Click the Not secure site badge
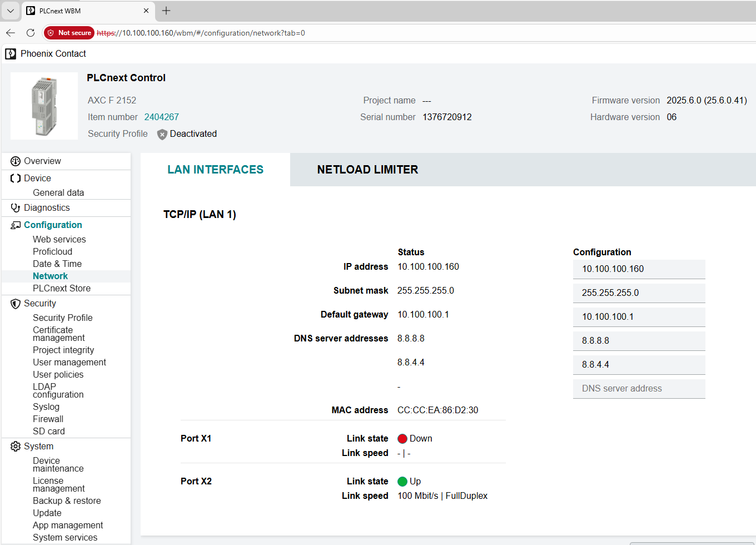 (69, 33)
